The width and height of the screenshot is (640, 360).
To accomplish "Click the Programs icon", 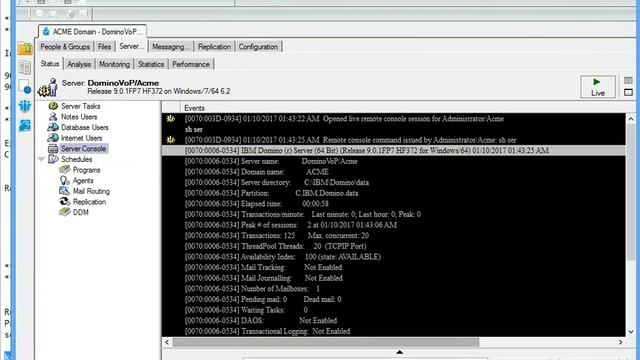I will tap(65, 170).
